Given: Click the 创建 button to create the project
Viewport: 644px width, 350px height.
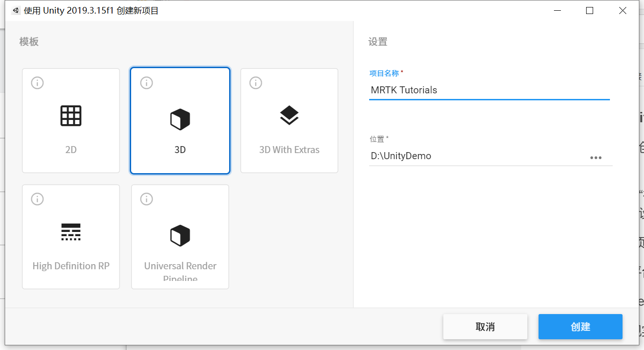Looking at the screenshot, I should [x=580, y=327].
